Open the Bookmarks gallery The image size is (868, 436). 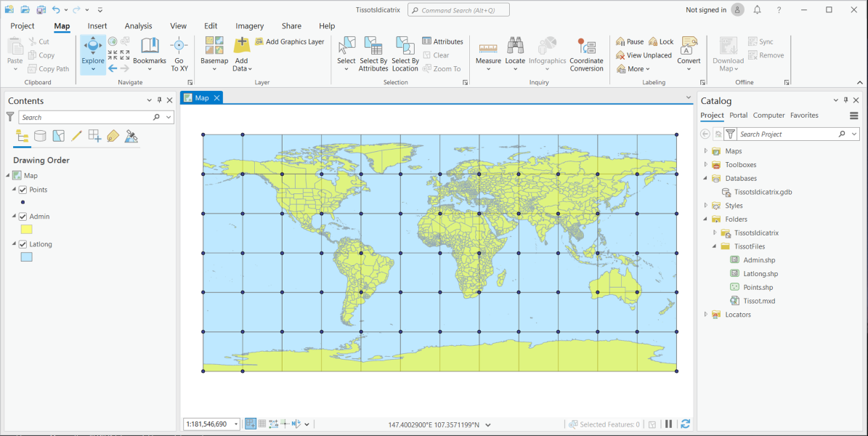(x=150, y=54)
